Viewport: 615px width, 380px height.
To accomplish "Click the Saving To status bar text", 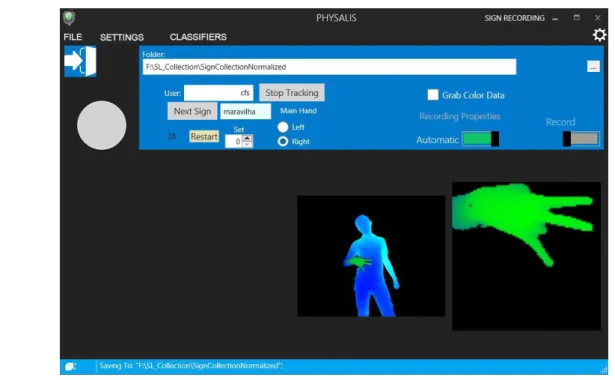I will click(x=191, y=365).
